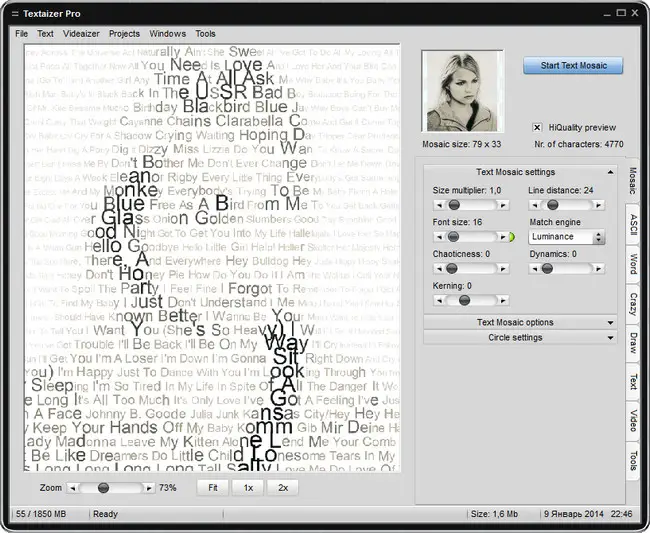Click the 'Nr. of characters: 4770' label
The image size is (650, 533).
(x=579, y=144)
